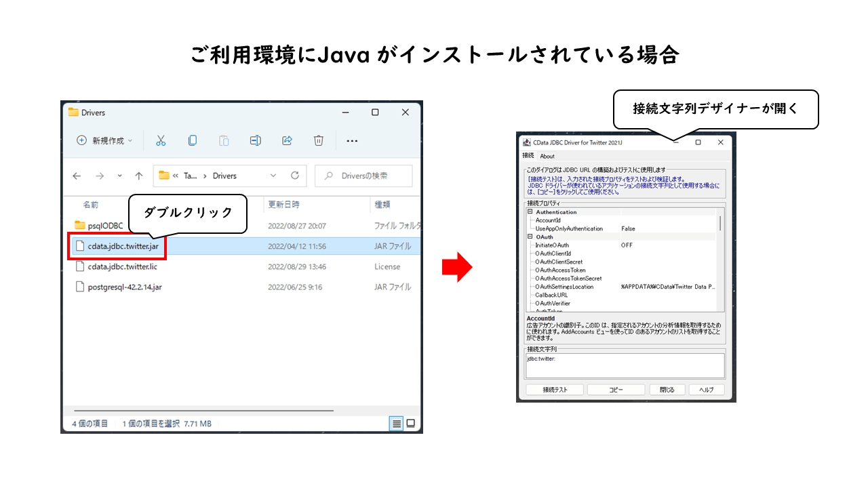Select the OAuthAccessToken property row
Viewport: 868px width, 488px height.
(622, 270)
